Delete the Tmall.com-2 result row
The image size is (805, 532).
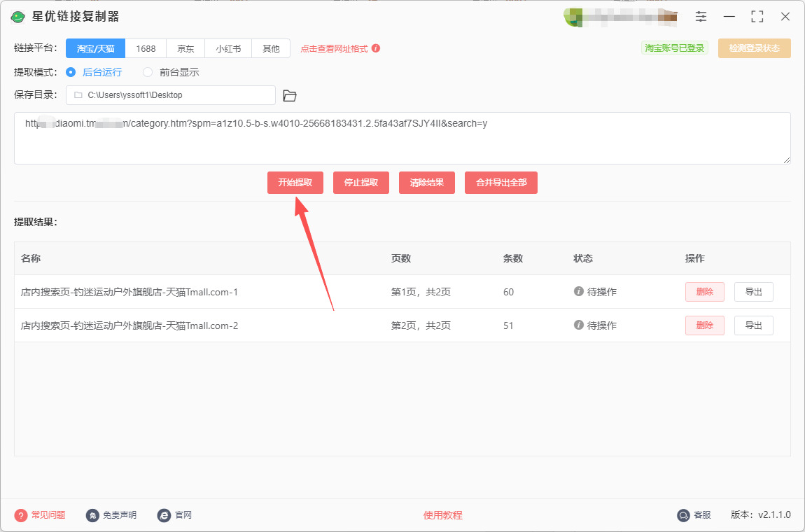point(704,325)
